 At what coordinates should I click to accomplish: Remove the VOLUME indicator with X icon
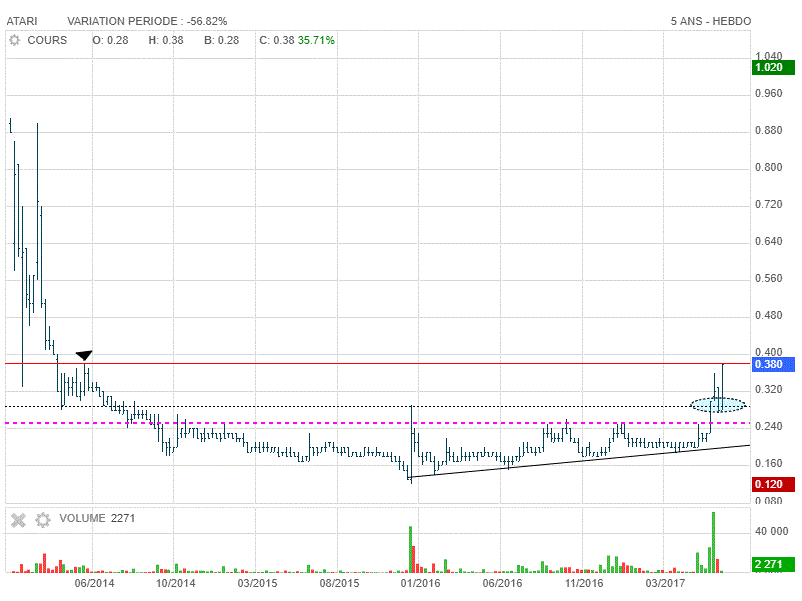[x=18, y=520]
